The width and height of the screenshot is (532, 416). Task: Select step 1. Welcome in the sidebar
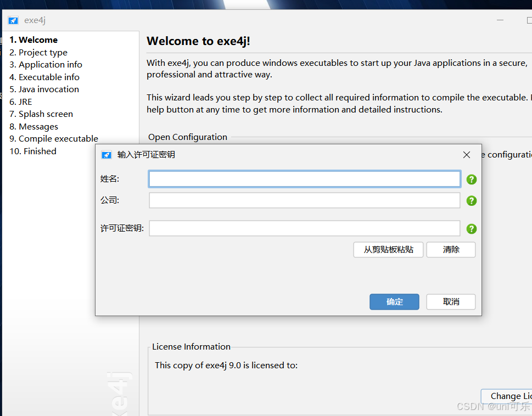[33, 40]
